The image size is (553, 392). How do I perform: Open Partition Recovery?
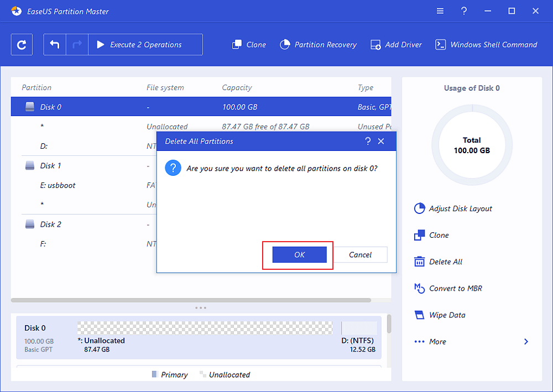318,45
